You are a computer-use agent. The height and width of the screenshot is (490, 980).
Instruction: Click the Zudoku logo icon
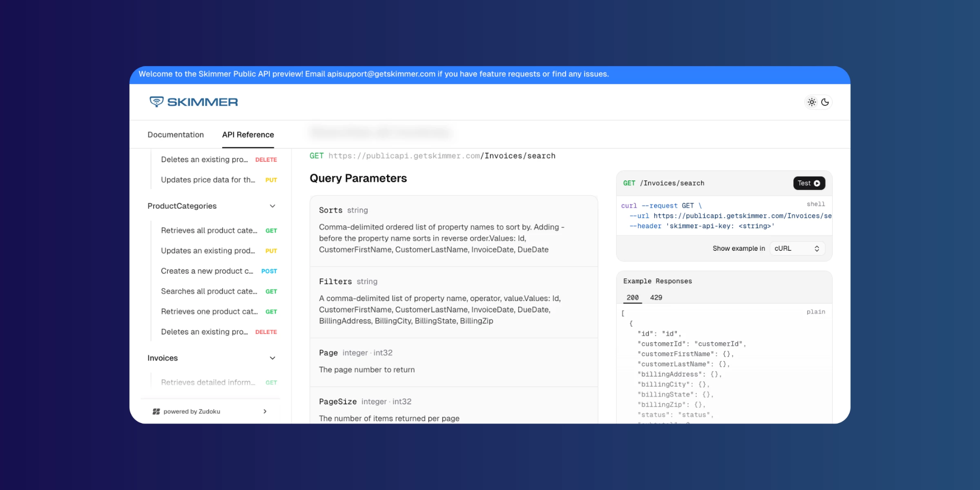[x=156, y=412]
